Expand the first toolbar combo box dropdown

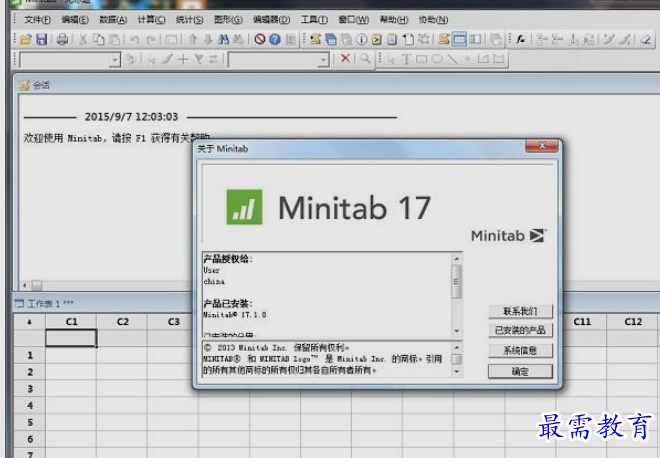114,60
